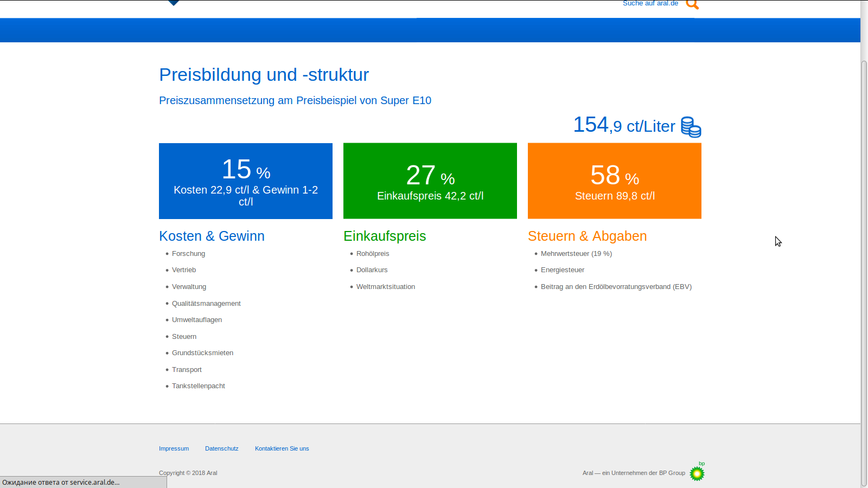Click the 154,9 ct/Liter price text
Viewport: 868px width, 488px height.
pos(624,125)
